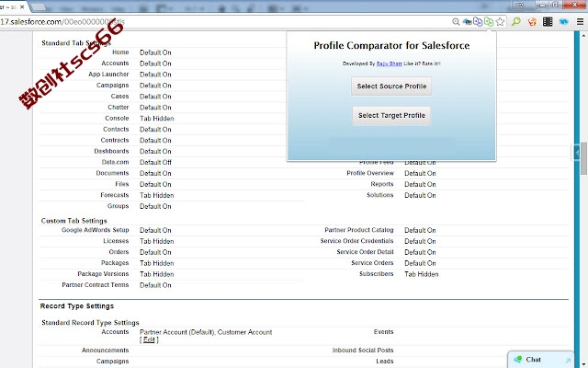
Task: Click the vertical scrollbar thumb
Action: (x=584, y=158)
